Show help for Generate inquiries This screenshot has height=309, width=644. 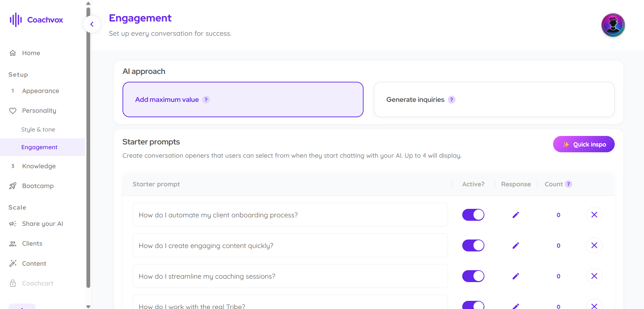pos(452,99)
